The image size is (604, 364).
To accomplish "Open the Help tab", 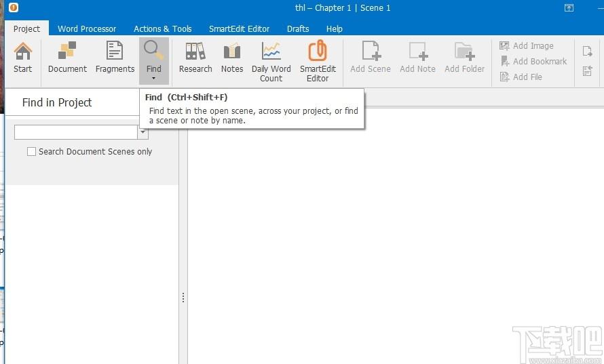I will 335,29.
